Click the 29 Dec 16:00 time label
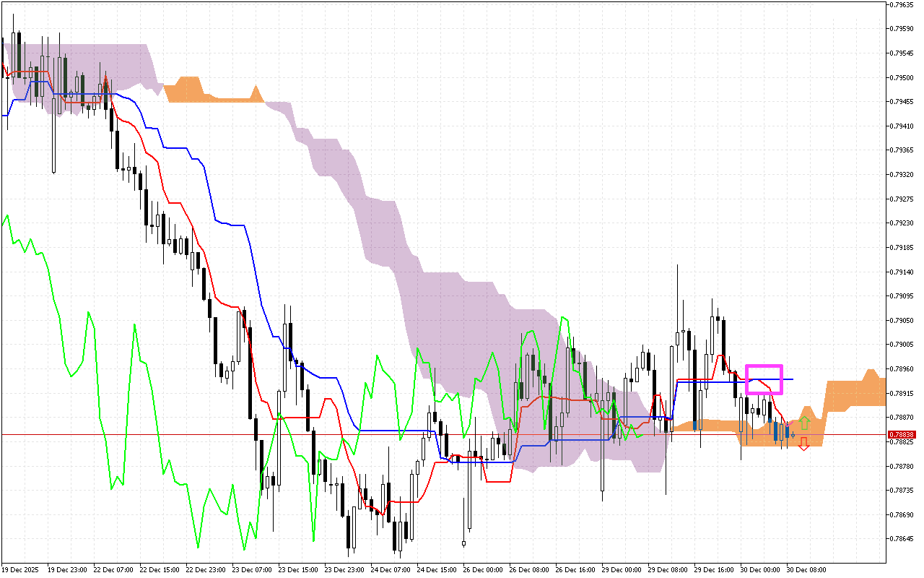Screen dimensions: 924x578 click(715, 570)
